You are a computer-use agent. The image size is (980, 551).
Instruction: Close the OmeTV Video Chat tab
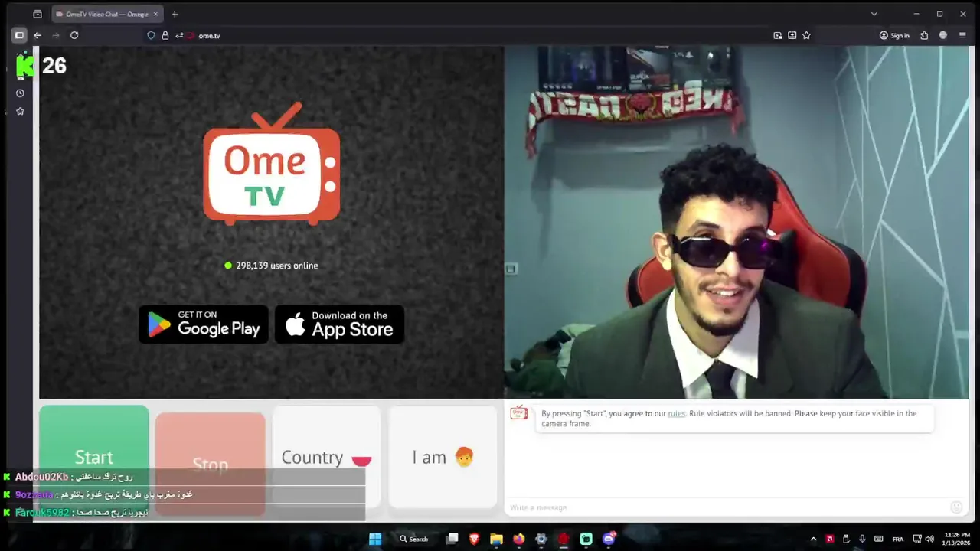pyautogui.click(x=155, y=14)
